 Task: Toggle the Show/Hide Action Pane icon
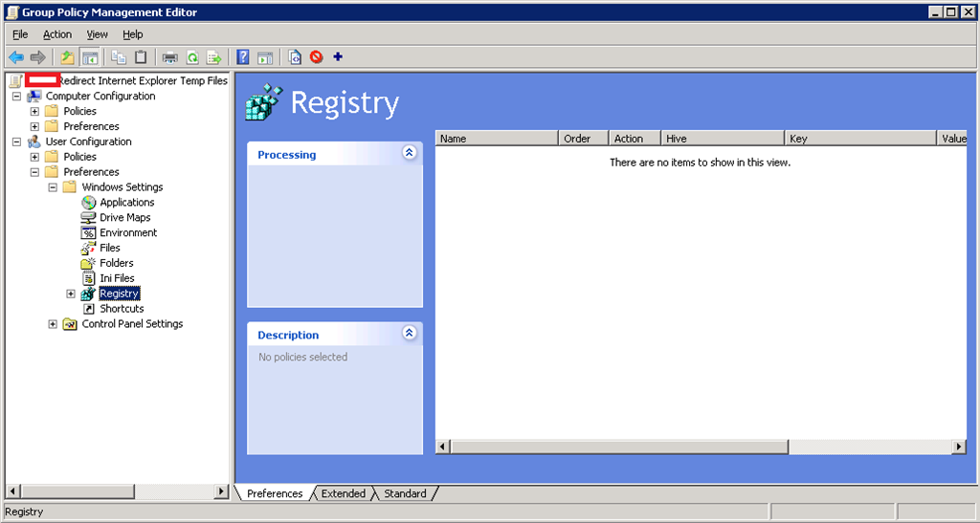tap(265, 57)
